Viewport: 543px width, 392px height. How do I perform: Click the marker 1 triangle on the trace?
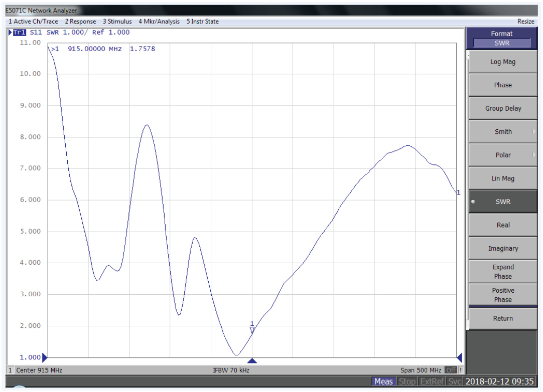coord(252,329)
